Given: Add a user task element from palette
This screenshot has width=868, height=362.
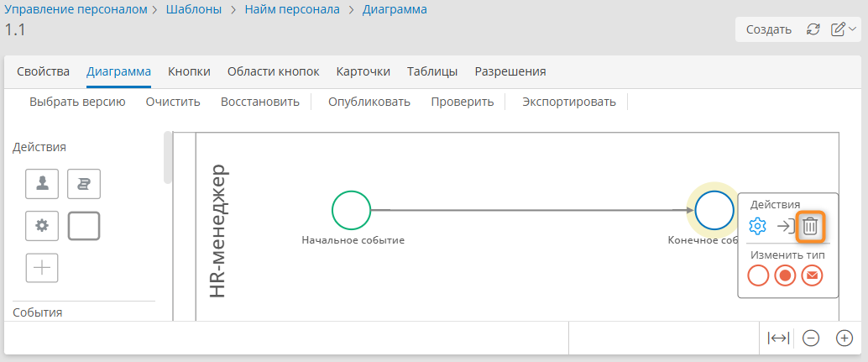Looking at the screenshot, I should pyautogui.click(x=42, y=184).
